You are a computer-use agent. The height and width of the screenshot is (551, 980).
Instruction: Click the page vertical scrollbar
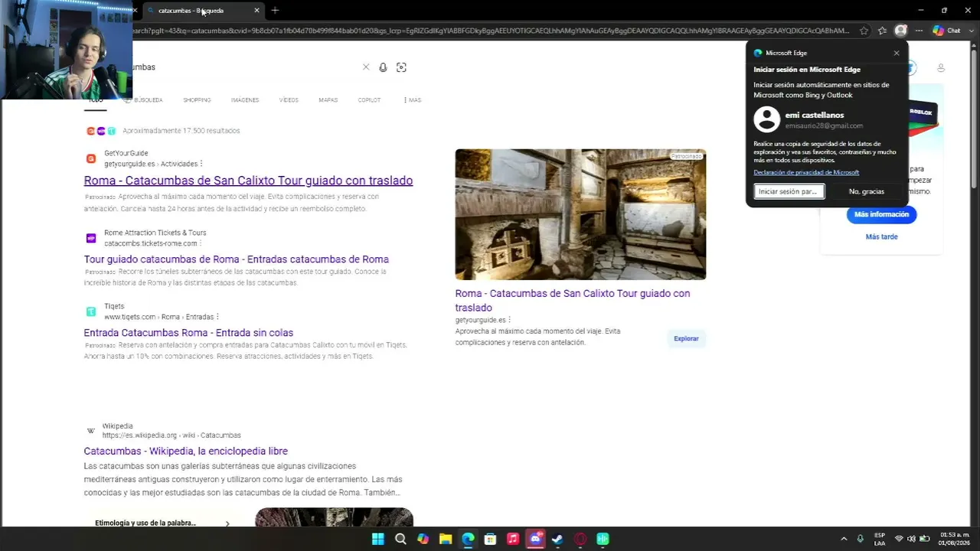974,283
